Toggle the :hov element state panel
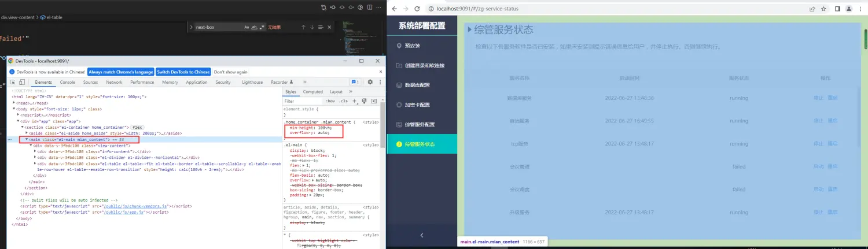Image resolution: width=868 pixels, height=249 pixels. [330, 101]
